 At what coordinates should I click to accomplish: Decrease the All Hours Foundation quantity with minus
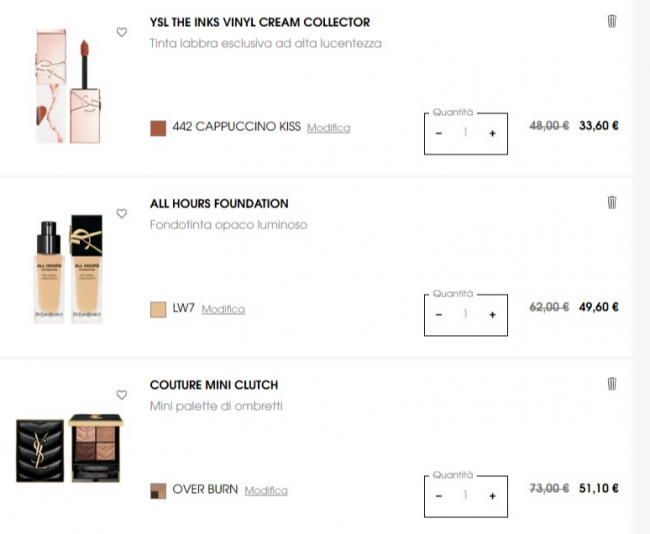click(439, 315)
